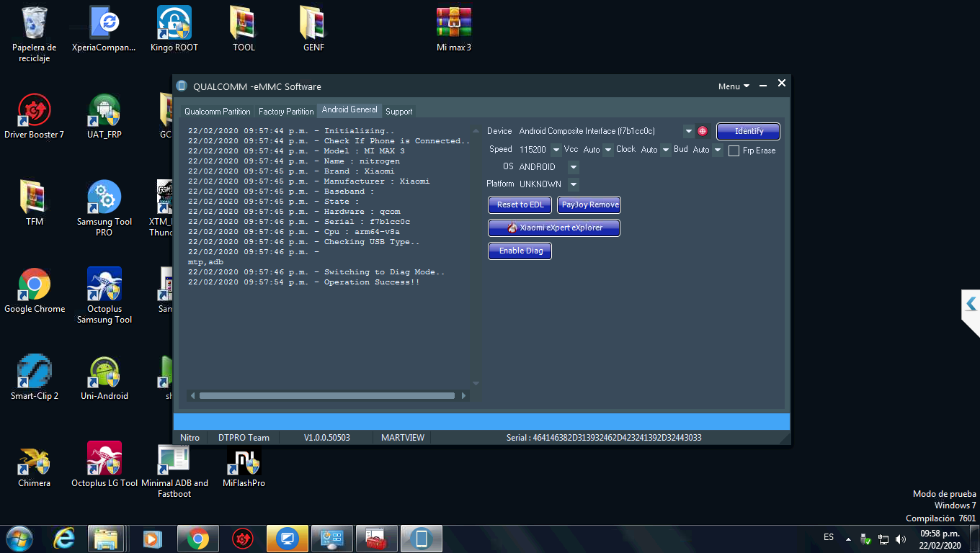Open Windows Media Player from the taskbar

click(x=151, y=539)
